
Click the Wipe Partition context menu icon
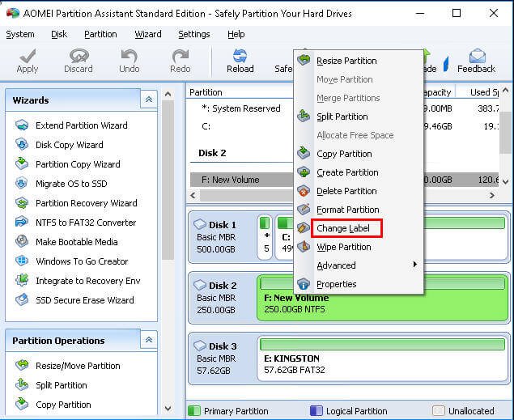tap(304, 246)
